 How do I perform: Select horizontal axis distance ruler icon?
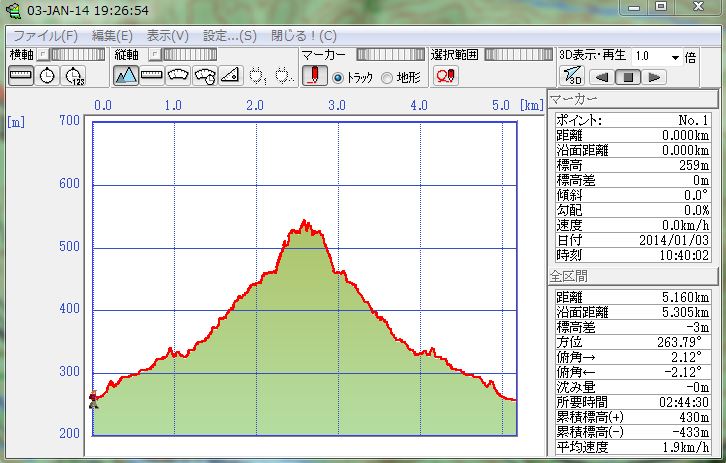[21, 75]
